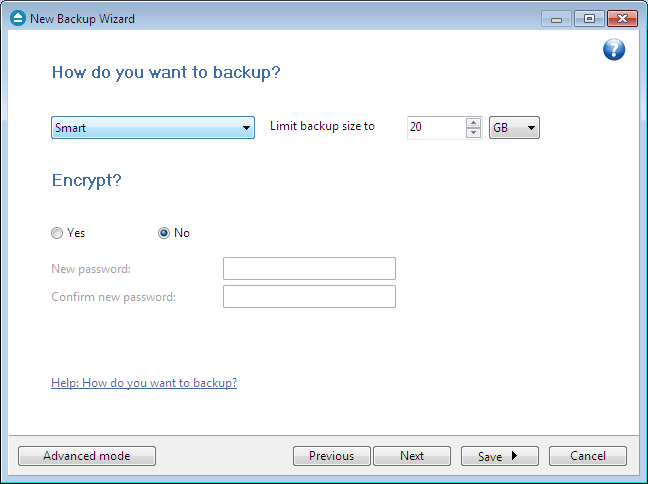Screen dimensions: 648x484
Task: Open the 'Help: How do you want to backup?' link
Action: (144, 383)
